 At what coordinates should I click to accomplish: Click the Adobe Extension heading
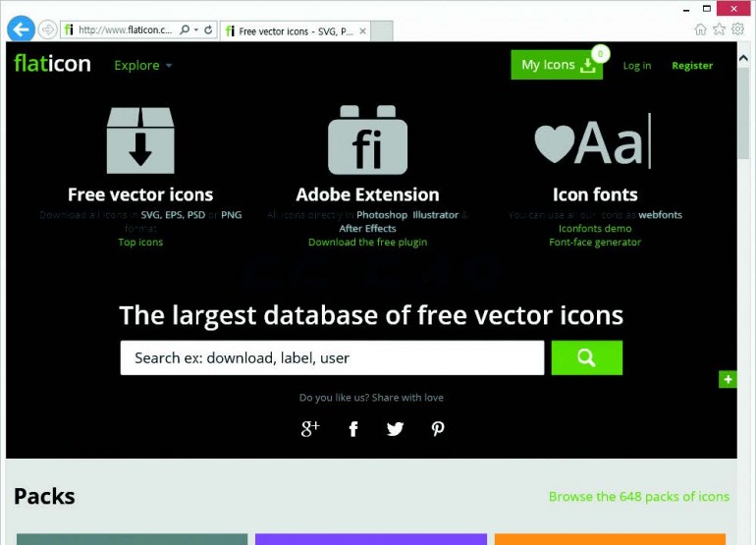click(x=367, y=194)
